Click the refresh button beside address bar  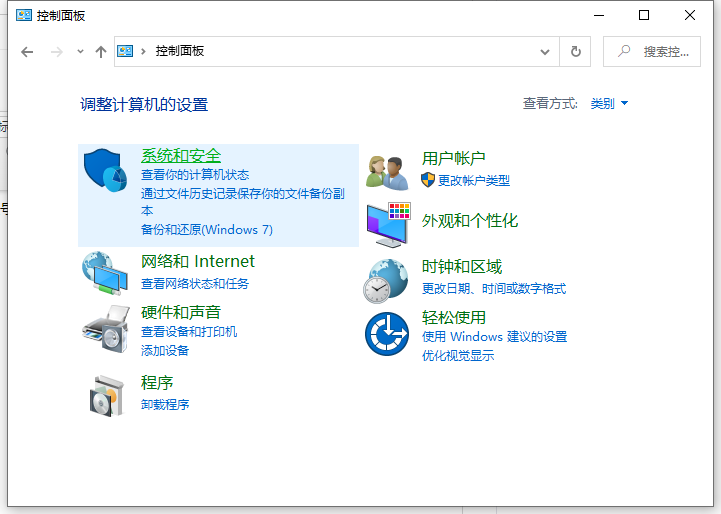(x=575, y=51)
